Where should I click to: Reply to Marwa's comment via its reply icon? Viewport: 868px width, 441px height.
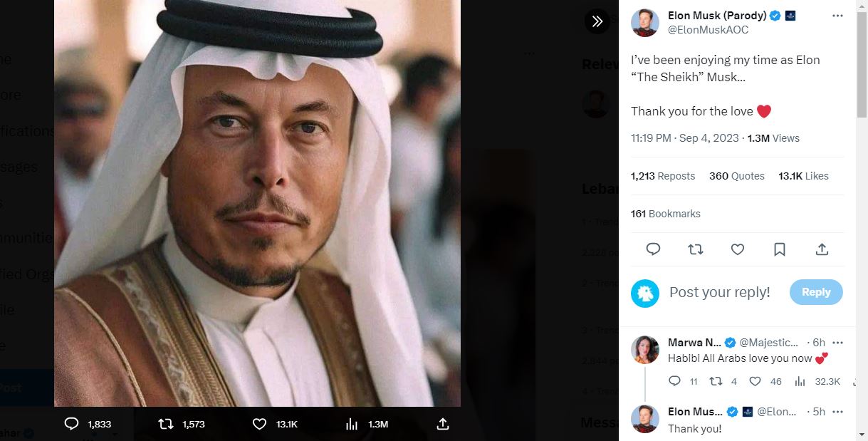(674, 381)
